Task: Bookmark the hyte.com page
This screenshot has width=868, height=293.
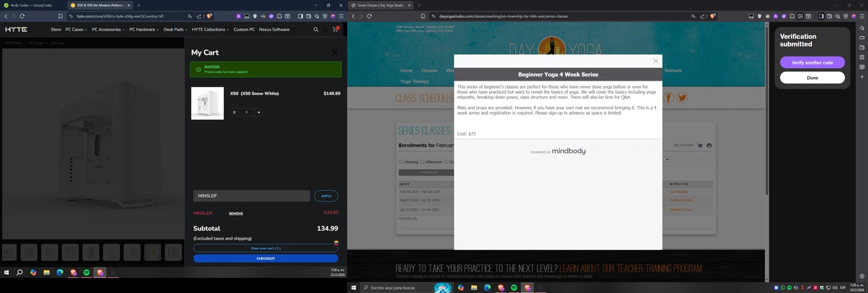Action: [x=60, y=16]
